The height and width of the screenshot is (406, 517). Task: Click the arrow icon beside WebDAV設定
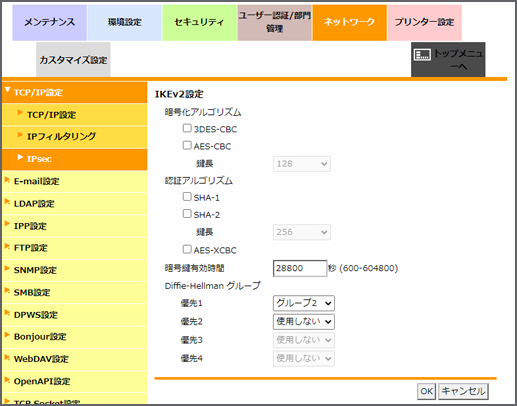click(7, 358)
